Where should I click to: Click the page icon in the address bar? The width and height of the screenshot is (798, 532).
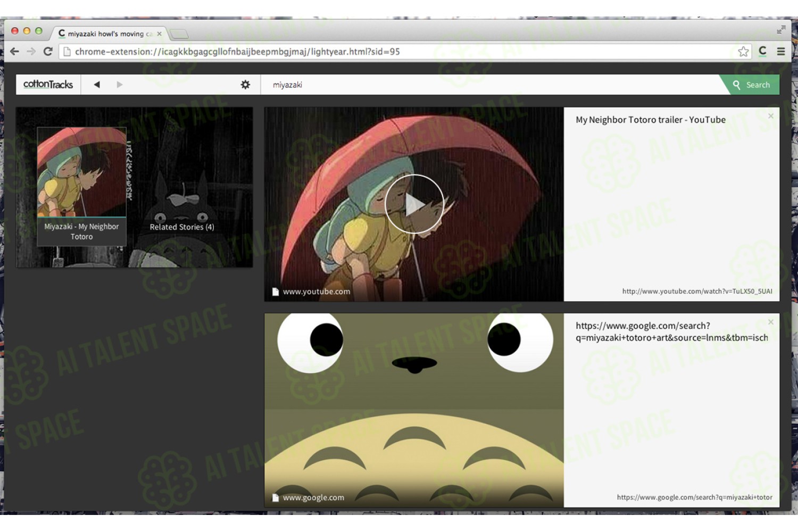[x=67, y=52]
